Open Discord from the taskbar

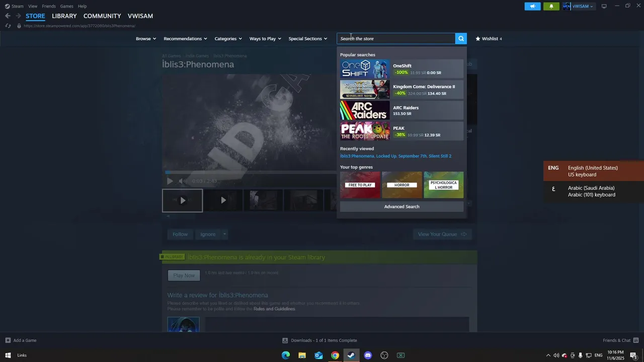pos(368,355)
